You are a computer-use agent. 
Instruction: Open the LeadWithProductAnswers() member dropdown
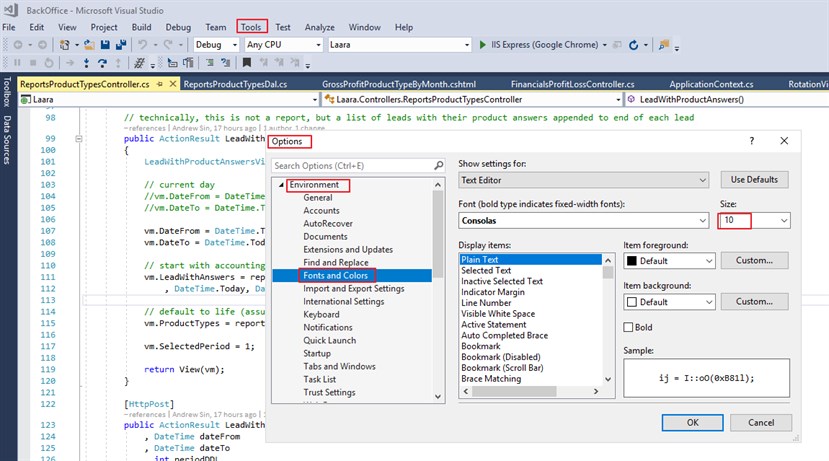(x=727, y=99)
